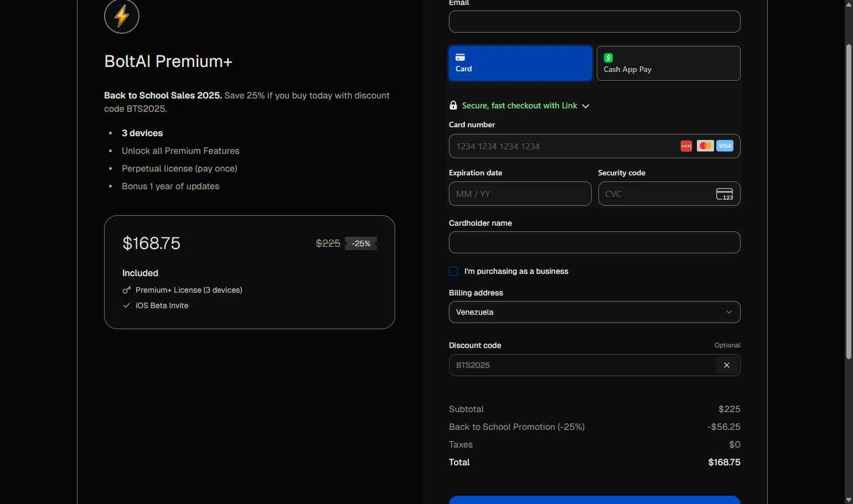Click the Email input field

[594, 22]
